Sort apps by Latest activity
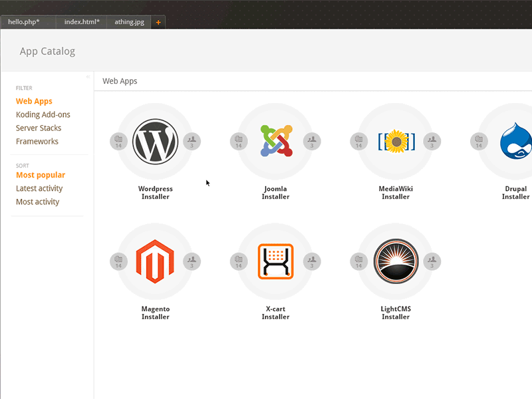 39,188
